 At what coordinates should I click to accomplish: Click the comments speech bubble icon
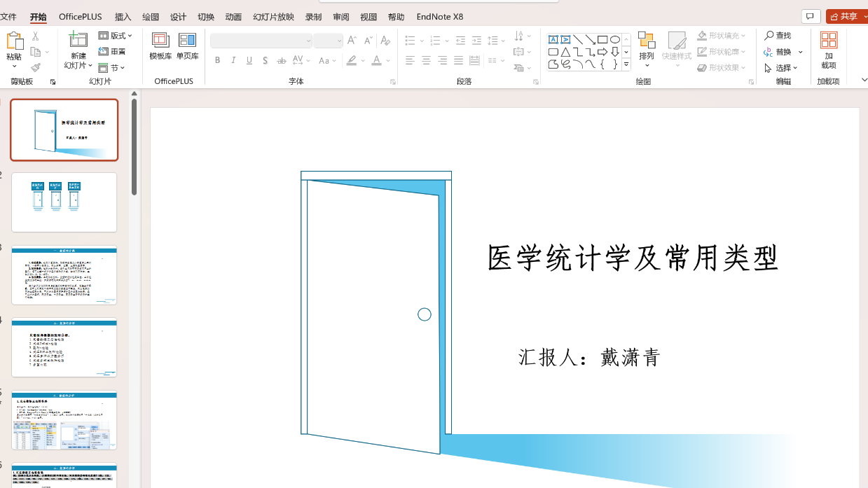[x=811, y=17]
